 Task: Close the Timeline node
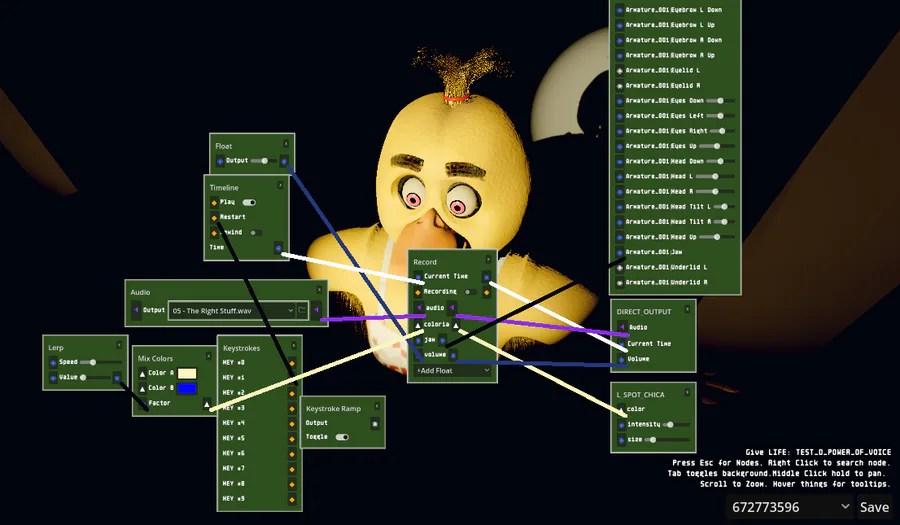(x=280, y=185)
